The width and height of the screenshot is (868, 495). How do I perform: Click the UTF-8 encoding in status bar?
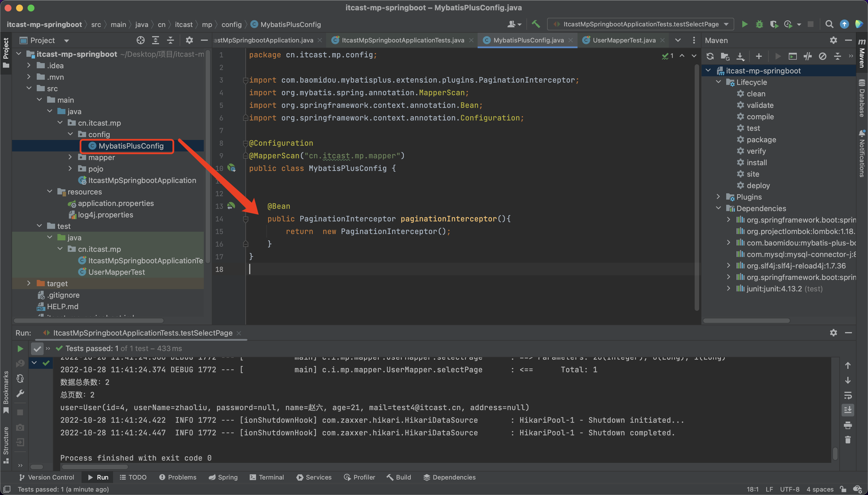789,489
